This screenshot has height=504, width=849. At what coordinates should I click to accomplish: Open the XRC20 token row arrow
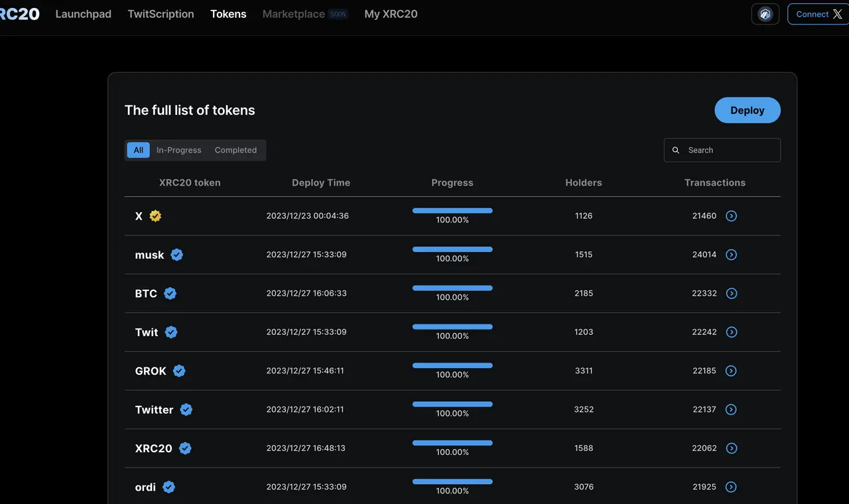pyautogui.click(x=731, y=448)
